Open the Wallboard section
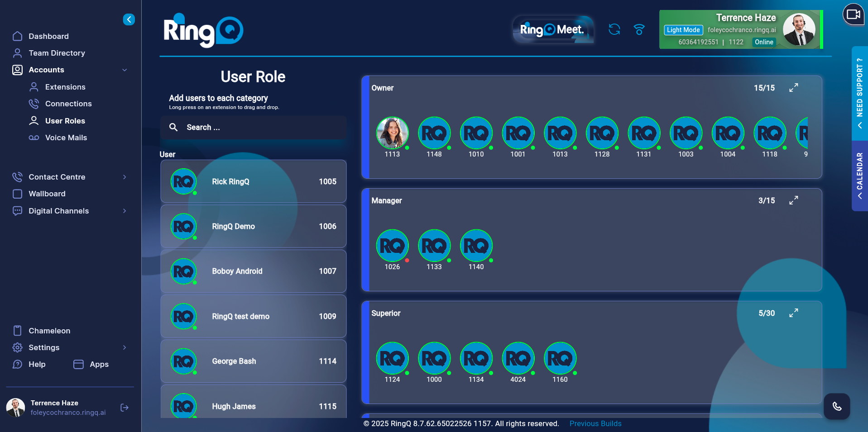The image size is (868, 432). (x=48, y=194)
